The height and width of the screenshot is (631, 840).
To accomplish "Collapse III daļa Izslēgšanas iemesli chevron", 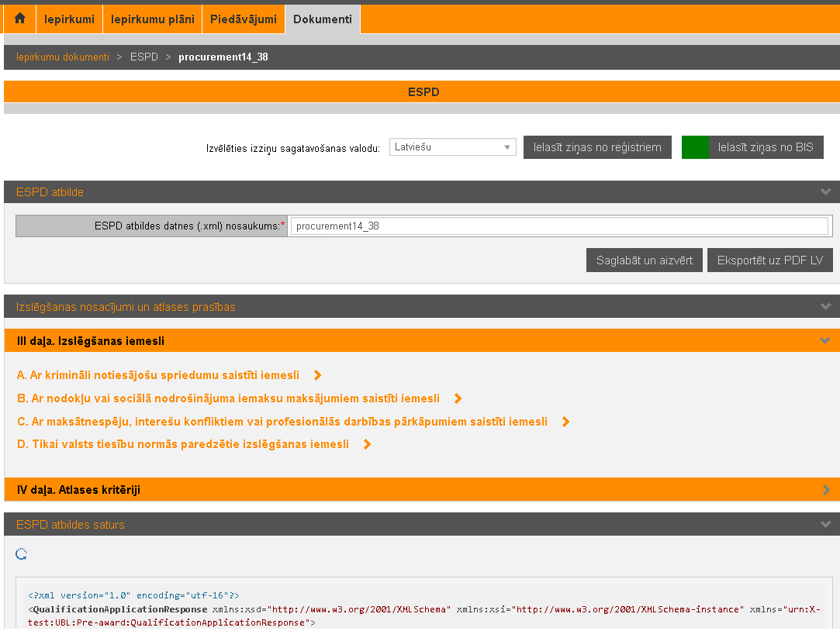I will (x=825, y=340).
